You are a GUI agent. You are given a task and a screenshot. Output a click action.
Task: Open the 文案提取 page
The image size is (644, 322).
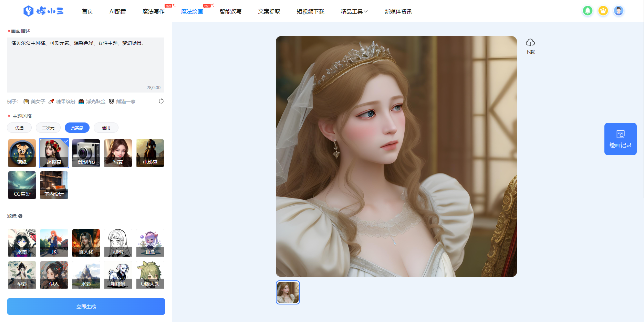pyautogui.click(x=269, y=12)
